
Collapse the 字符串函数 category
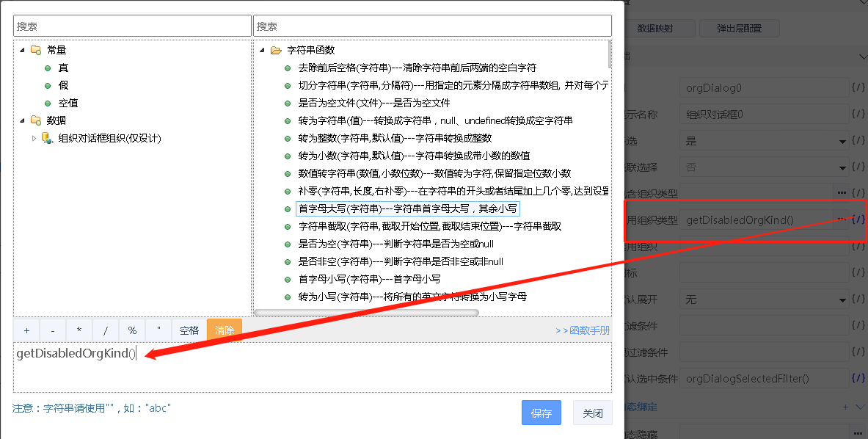[x=262, y=50]
